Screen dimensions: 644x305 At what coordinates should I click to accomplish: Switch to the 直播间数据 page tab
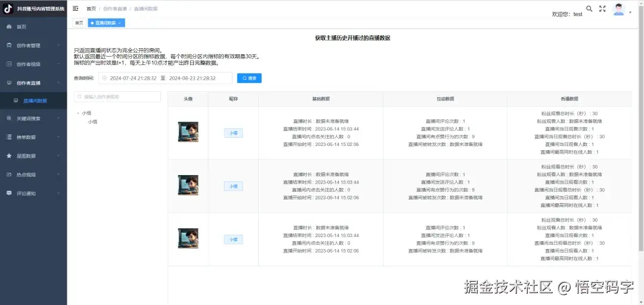click(x=105, y=23)
